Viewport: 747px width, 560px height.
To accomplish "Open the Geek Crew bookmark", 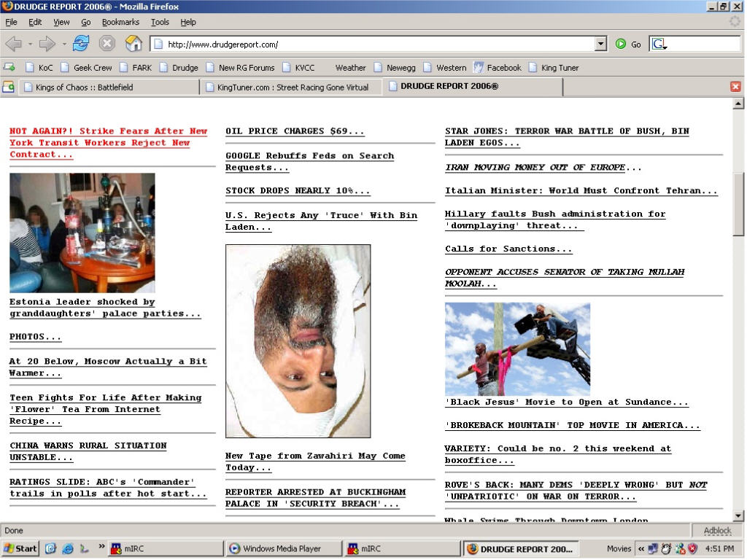I will coord(86,68).
